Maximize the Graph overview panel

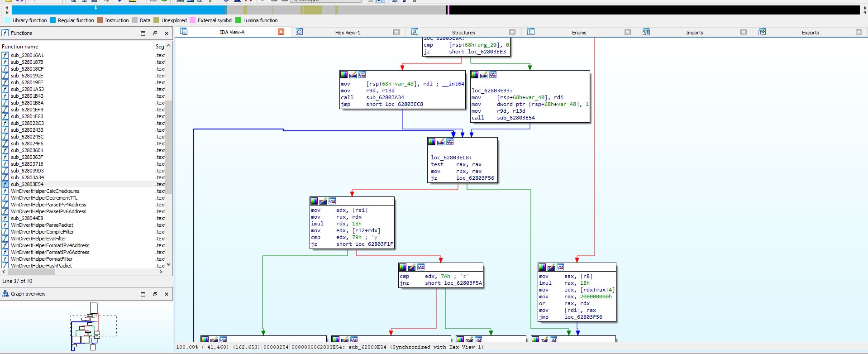click(143, 294)
